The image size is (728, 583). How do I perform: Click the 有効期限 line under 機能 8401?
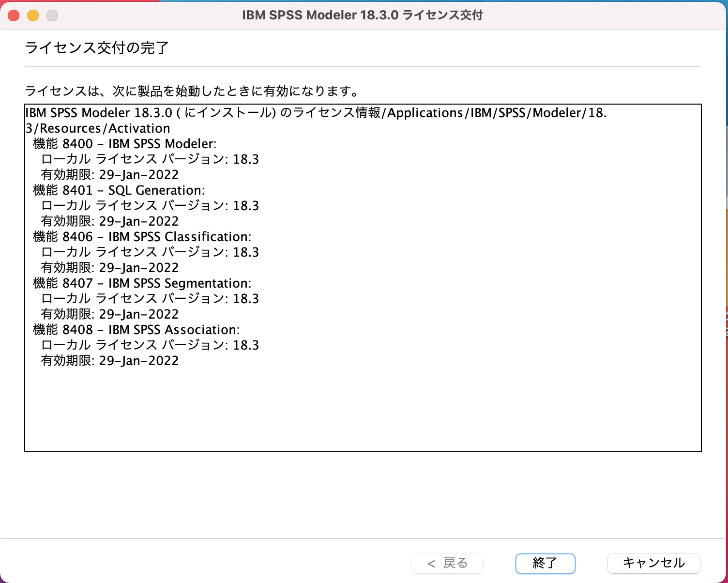110,221
